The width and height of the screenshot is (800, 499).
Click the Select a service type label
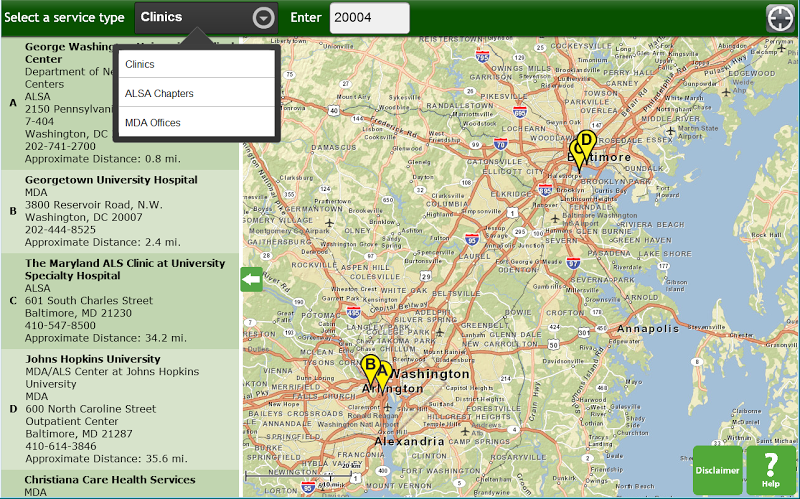coord(64,18)
